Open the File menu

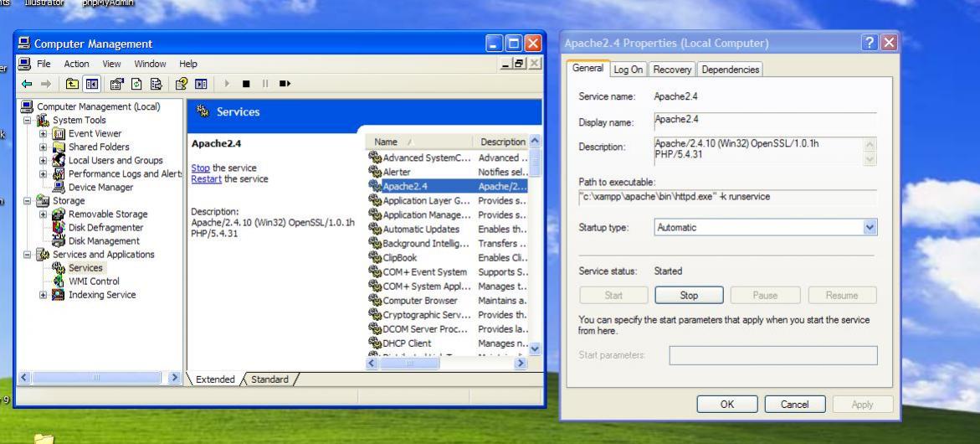(x=44, y=64)
